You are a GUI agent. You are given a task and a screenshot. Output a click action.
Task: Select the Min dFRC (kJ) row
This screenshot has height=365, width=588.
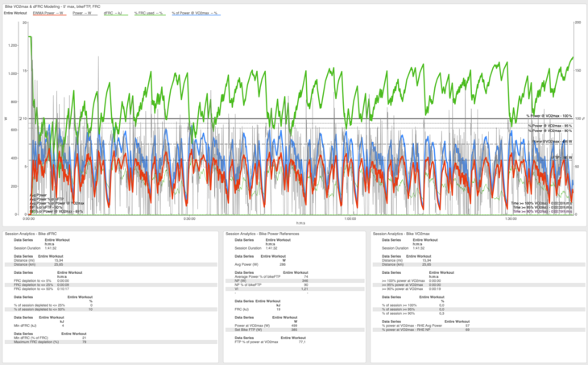click(x=111, y=326)
